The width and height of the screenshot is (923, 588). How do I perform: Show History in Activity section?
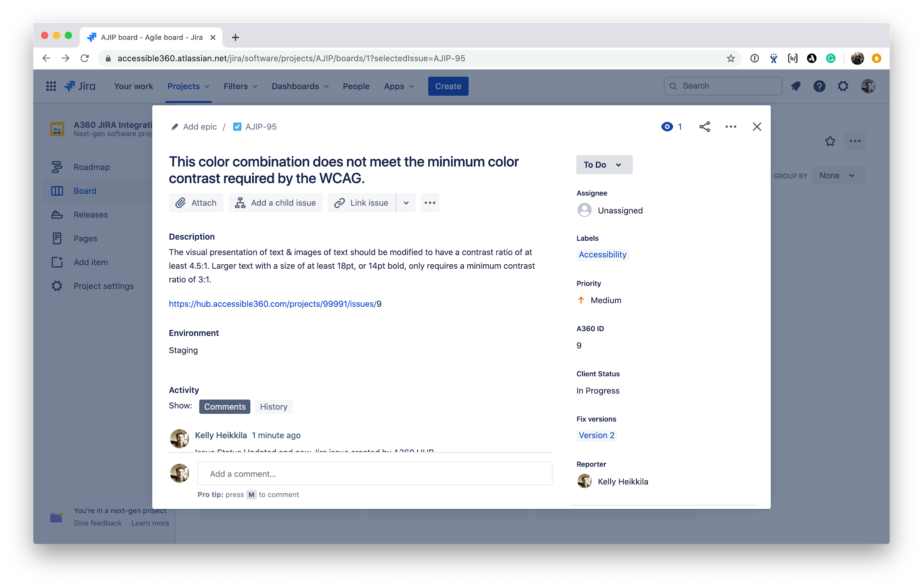(273, 407)
